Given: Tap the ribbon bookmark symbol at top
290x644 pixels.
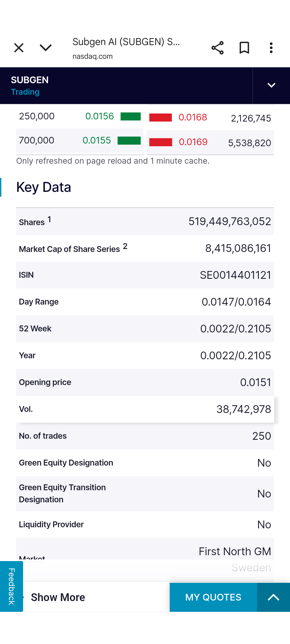Looking at the screenshot, I should 244,47.
